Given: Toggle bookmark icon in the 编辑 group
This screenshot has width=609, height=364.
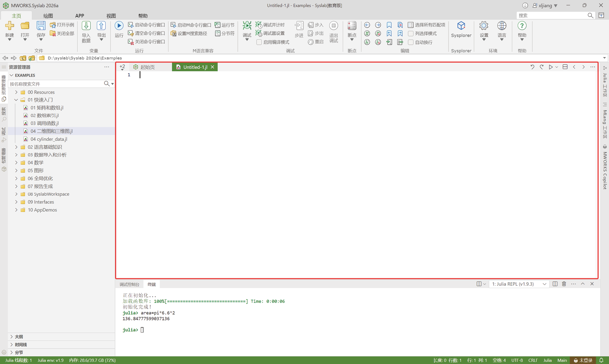Looking at the screenshot, I should [x=389, y=25].
